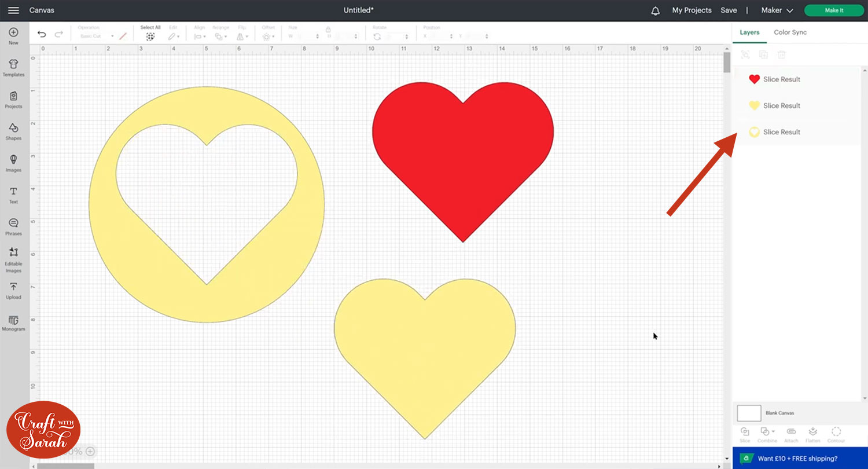Redo the last undone action
Image resolution: width=868 pixels, height=469 pixels.
58,35
